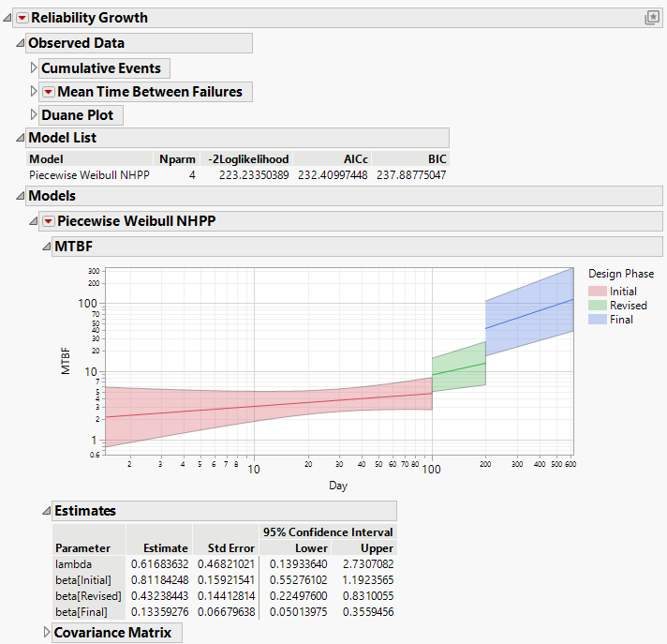Open the Reliability Growth red triangle menu
Viewport: 667px width, 644px height.
[22, 18]
